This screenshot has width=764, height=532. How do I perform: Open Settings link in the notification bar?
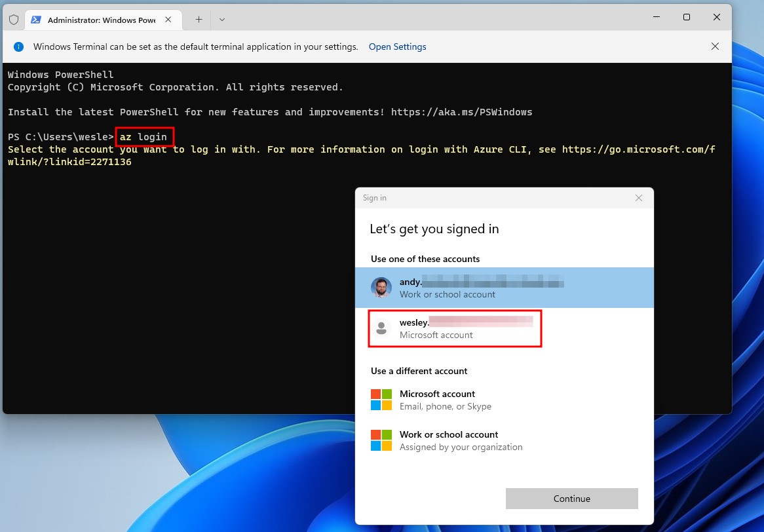[397, 47]
